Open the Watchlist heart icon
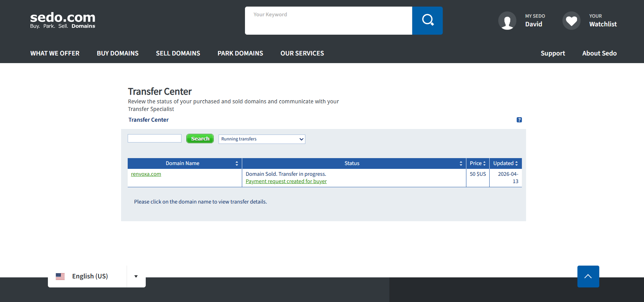Screen dimensions: 644x302 pos(571,21)
